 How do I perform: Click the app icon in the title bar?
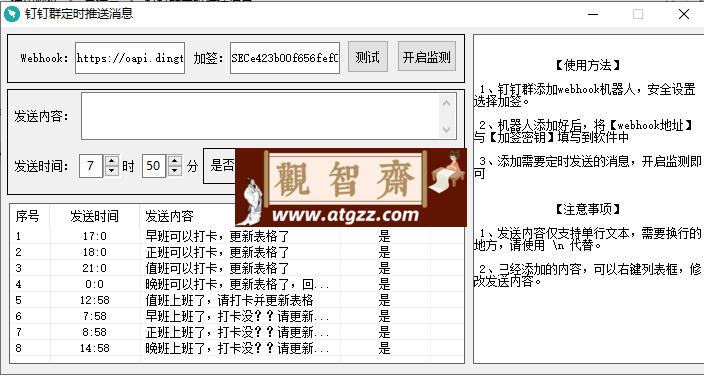coord(12,14)
